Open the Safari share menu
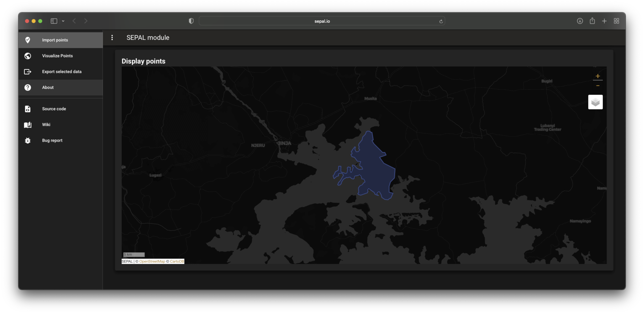This screenshot has height=314, width=644. point(592,21)
